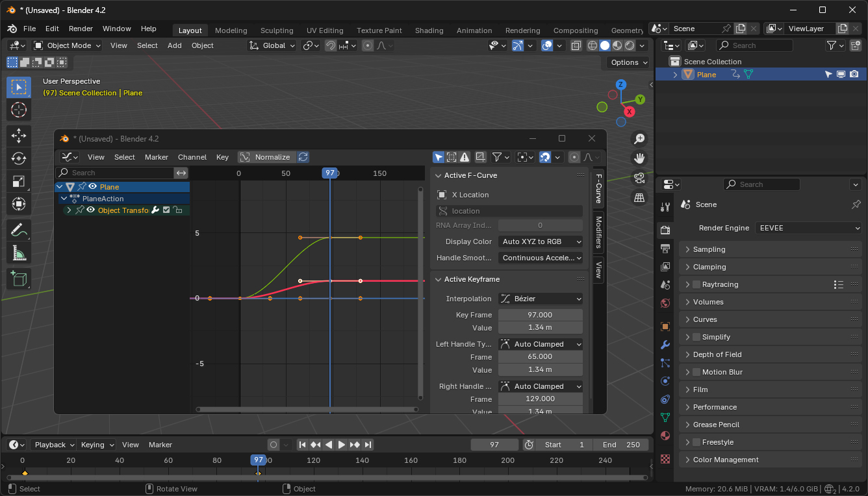Expand the Color Management panel
868x496 pixels.
click(771, 460)
